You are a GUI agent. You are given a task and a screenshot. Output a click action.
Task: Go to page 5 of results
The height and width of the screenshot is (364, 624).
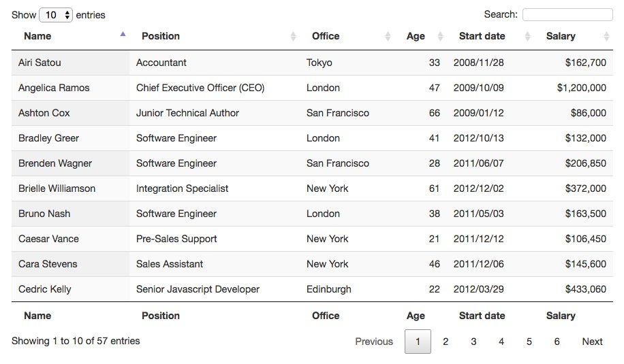click(529, 342)
